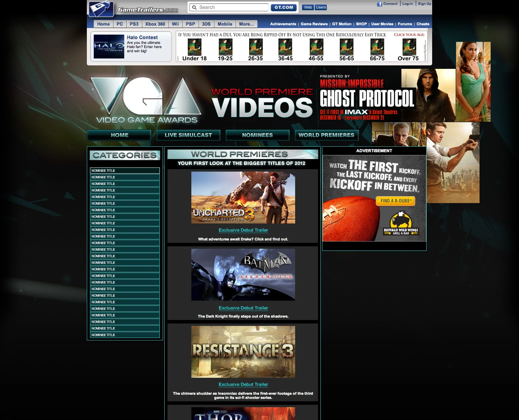Click the Sign Up link
The width and height of the screenshot is (519, 420).
pos(425,4)
